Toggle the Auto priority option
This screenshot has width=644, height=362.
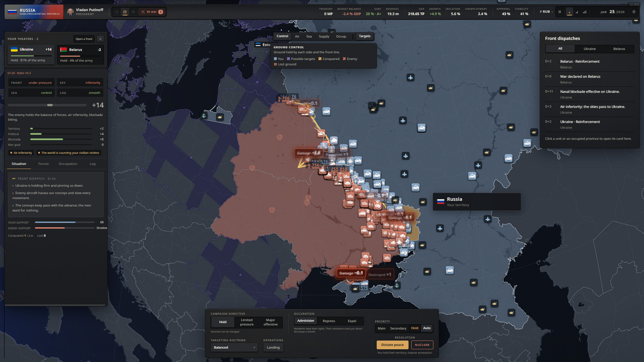(x=427, y=328)
